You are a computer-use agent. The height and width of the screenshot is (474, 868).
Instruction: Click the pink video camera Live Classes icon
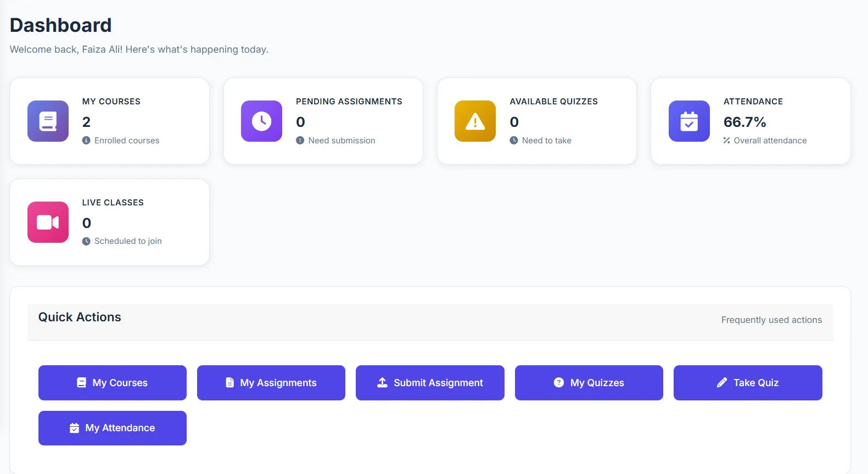coord(48,222)
